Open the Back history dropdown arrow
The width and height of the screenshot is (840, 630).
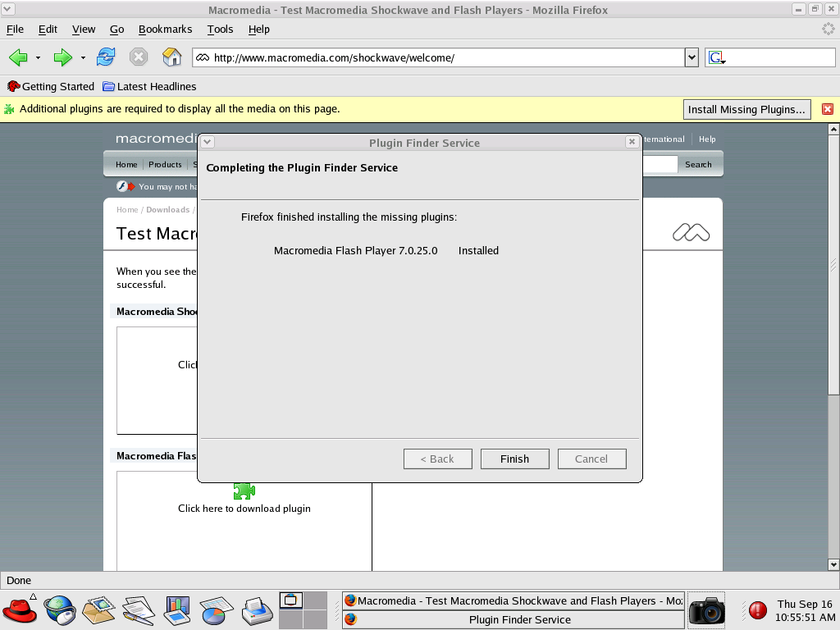coord(38,58)
